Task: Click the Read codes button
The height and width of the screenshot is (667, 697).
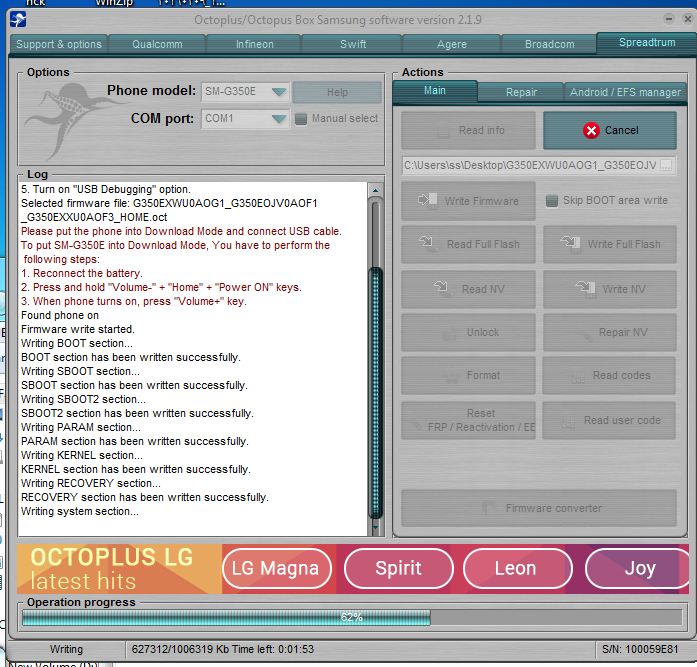Action: [x=610, y=375]
